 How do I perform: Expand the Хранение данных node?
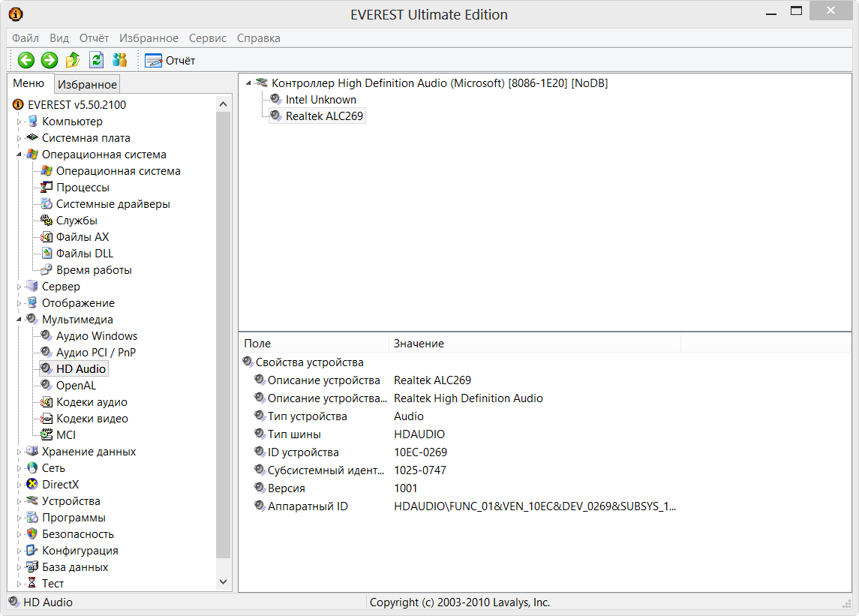tap(20, 452)
